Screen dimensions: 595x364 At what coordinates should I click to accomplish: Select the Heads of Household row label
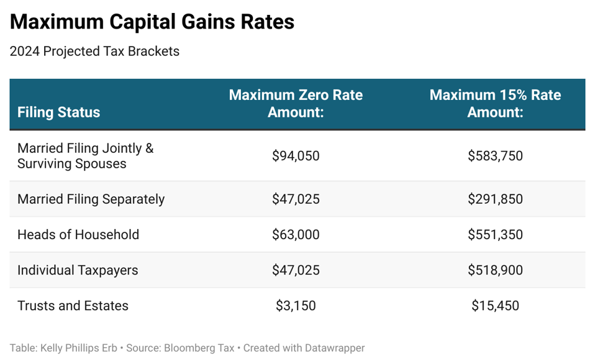click(x=78, y=235)
